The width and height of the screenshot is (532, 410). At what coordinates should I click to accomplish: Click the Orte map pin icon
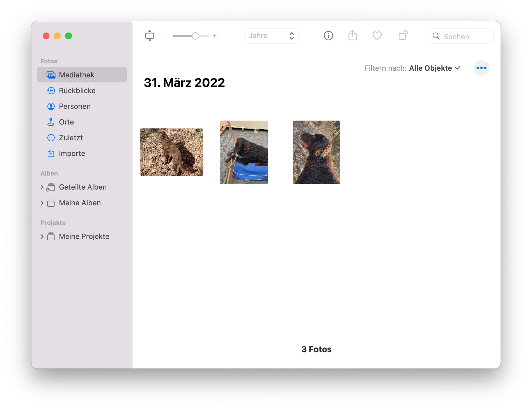51,122
